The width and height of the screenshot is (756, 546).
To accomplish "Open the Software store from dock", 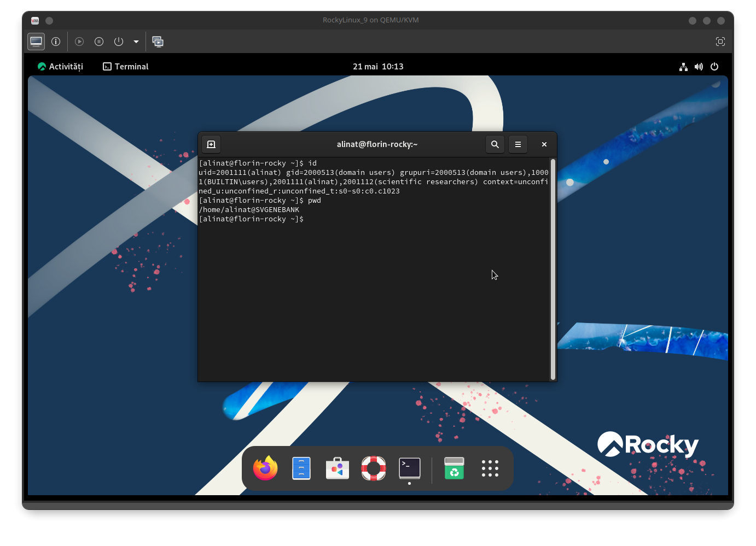I will (338, 468).
